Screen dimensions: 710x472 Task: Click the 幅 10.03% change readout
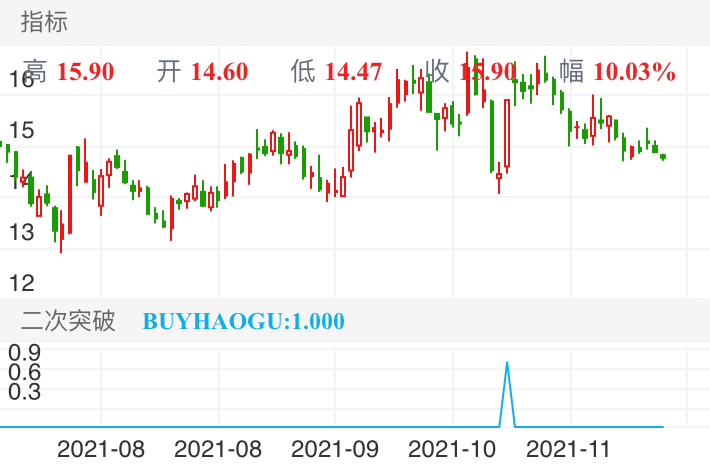617,71
